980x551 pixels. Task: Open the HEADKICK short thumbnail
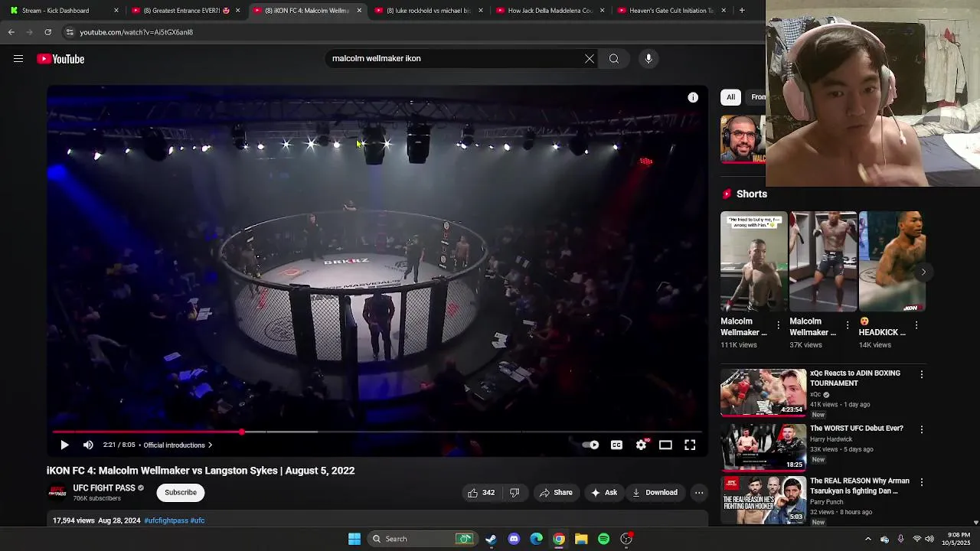pyautogui.click(x=892, y=262)
